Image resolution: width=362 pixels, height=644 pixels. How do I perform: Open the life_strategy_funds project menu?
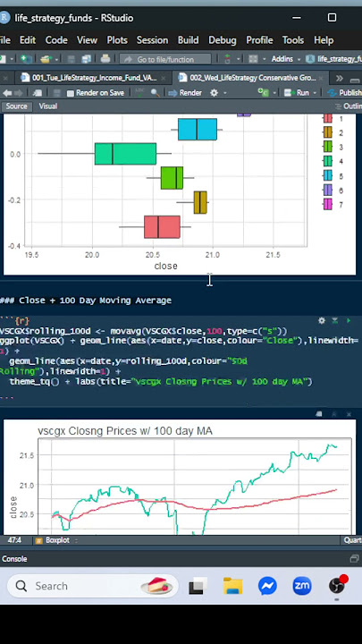tap(334, 59)
